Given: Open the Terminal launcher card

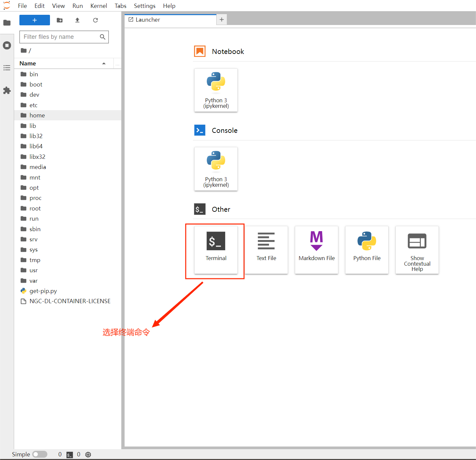Looking at the screenshot, I should (216, 250).
